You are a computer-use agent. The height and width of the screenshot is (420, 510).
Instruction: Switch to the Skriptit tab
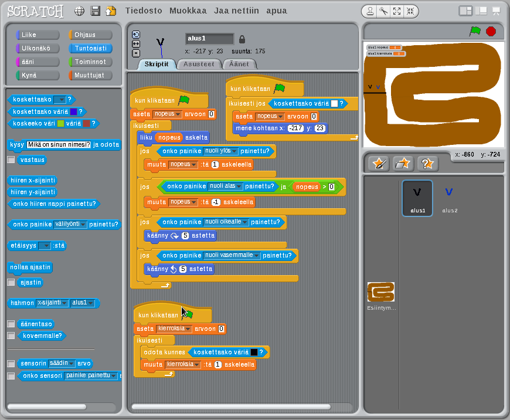(157, 64)
